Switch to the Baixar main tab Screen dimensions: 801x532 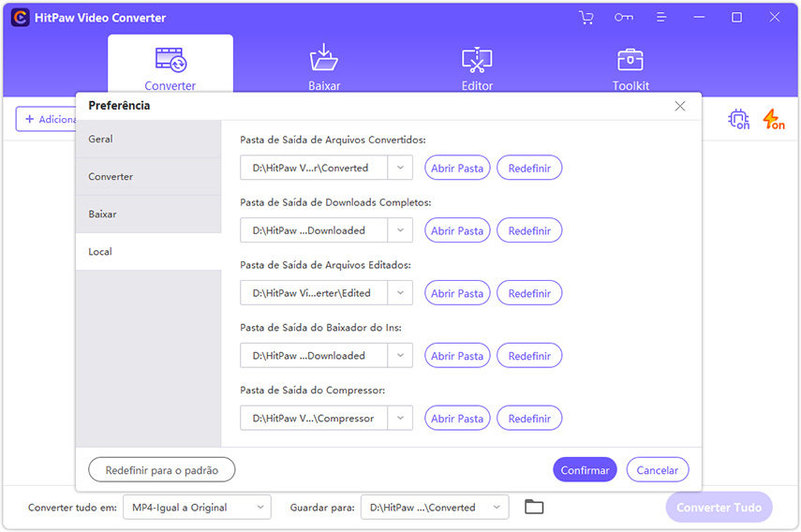tap(324, 67)
